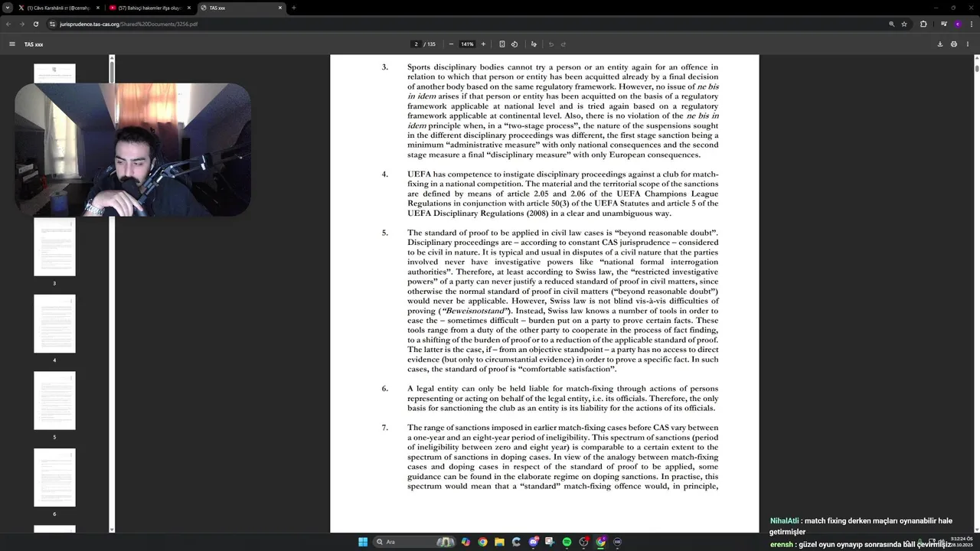
Task: Zoom in with the plus button
Action: [483, 44]
